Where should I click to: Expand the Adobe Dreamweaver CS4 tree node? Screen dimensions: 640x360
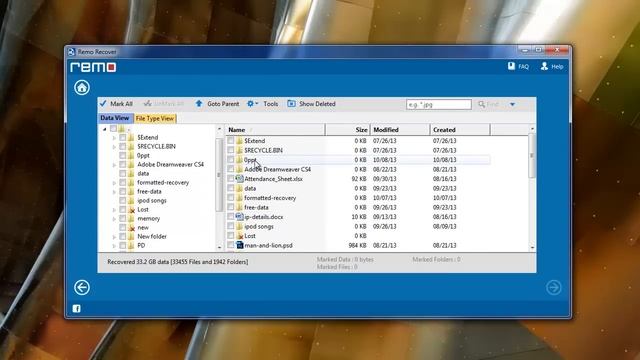point(114,165)
